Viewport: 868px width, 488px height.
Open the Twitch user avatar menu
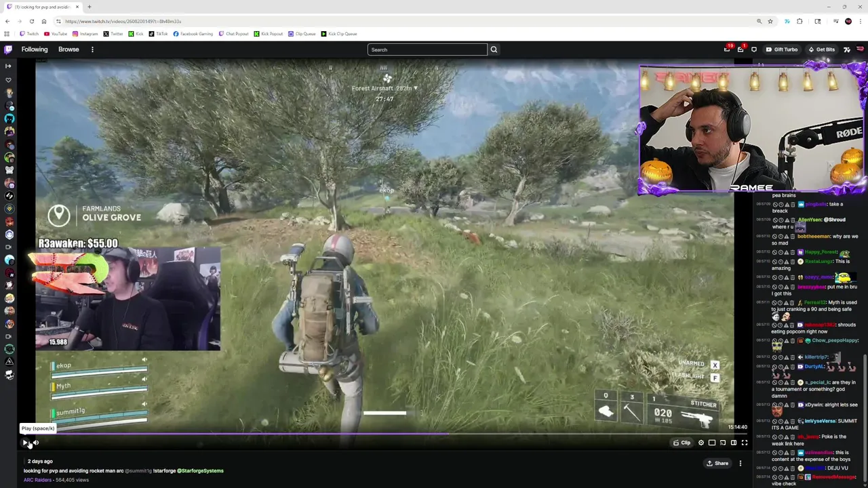[860, 49]
